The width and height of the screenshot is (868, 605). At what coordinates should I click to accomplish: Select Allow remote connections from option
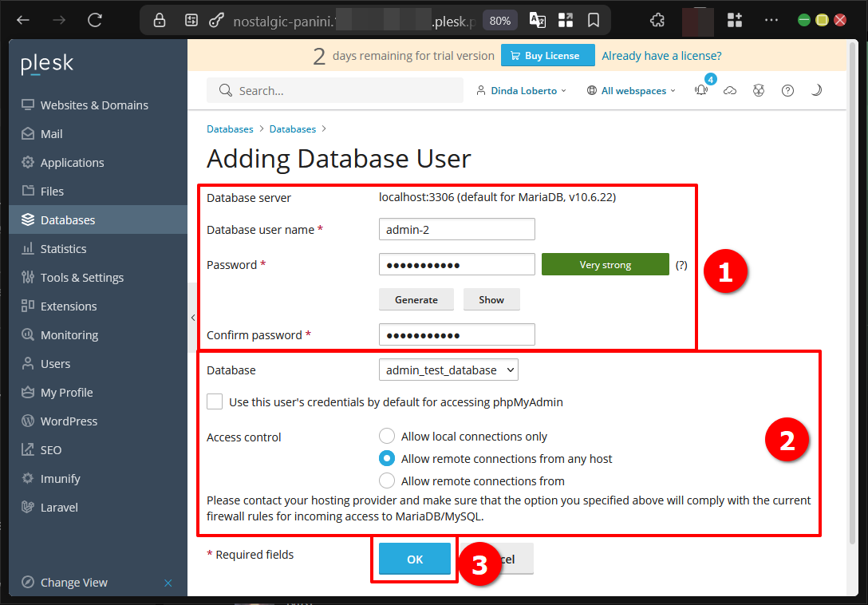coord(387,480)
